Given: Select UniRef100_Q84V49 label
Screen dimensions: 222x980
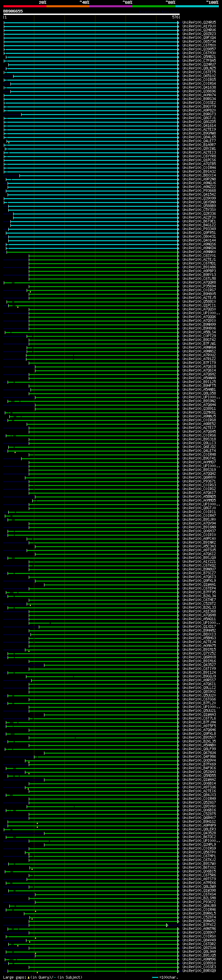Looking at the screenshot, I should [x=199, y=940].
